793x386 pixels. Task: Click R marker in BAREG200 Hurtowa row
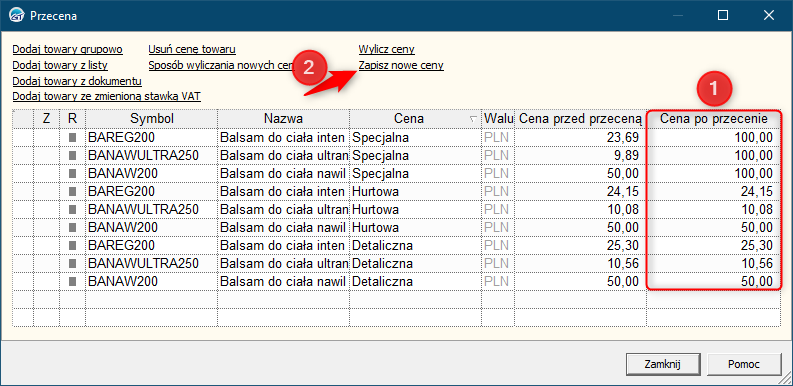pos(73,191)
